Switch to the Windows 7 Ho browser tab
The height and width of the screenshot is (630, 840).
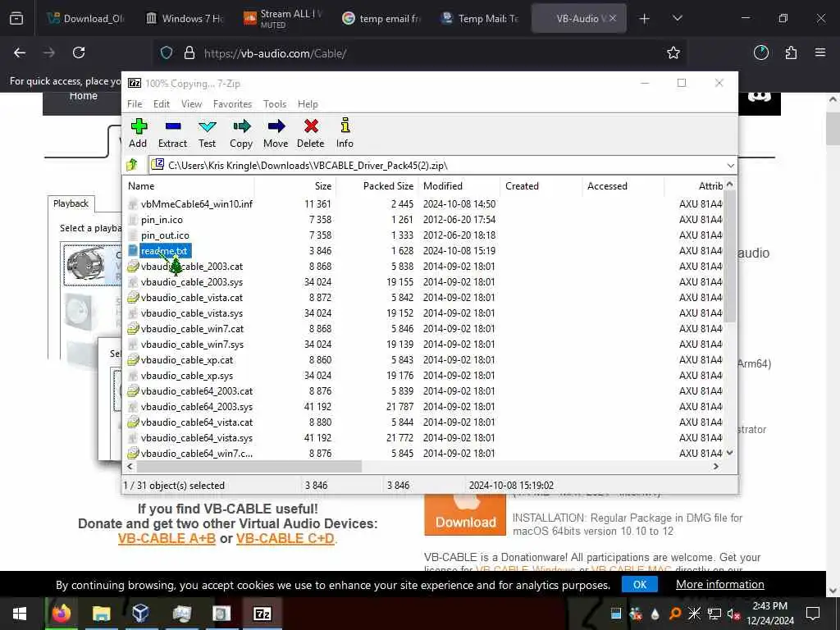185,19
